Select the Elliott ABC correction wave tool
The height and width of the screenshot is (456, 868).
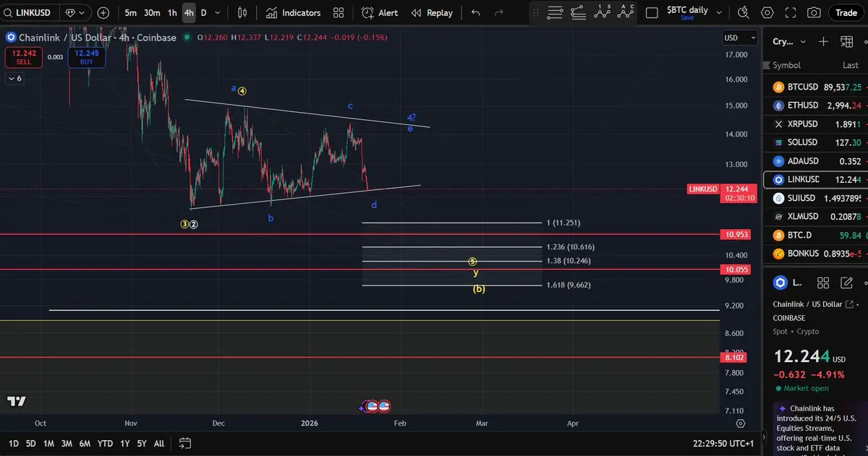pyautogui.click(x=626, y=12)
